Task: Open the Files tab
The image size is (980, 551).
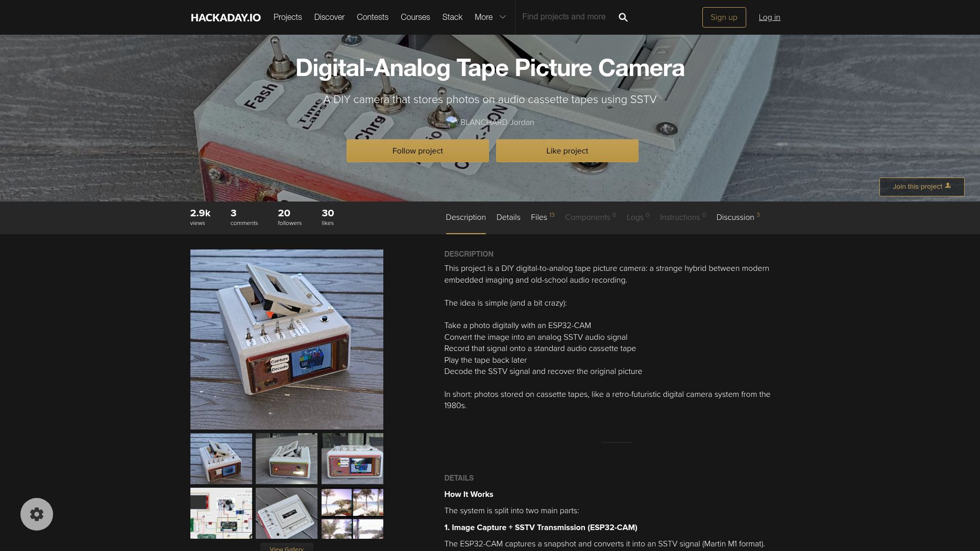Action: (542, 217)
